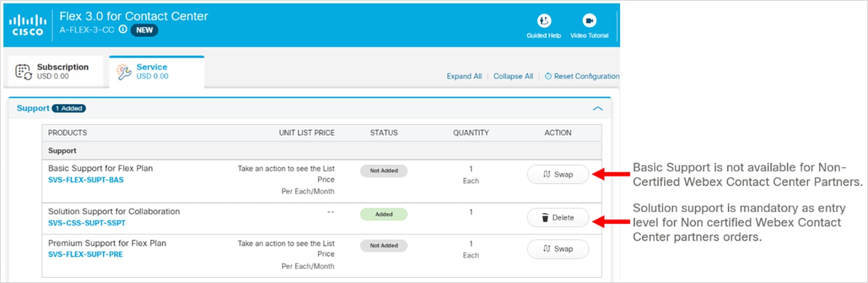Screen dimensions: 868x283
Task: Select Premium Support for Flex Plan name
Action: click(x=107, y=243)
